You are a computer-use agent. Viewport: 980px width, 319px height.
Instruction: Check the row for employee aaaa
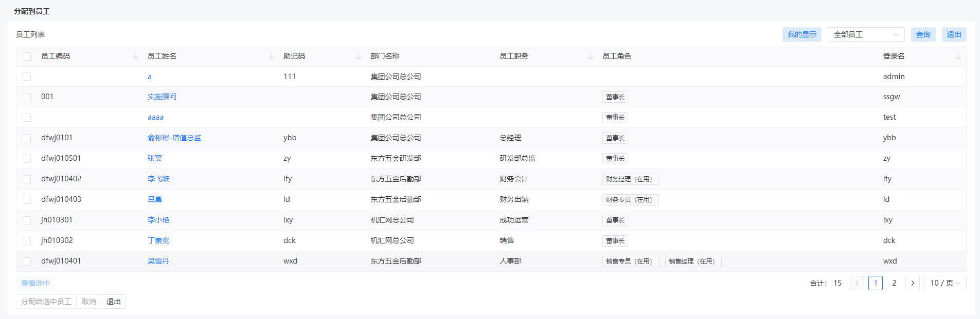pos(27,118)
